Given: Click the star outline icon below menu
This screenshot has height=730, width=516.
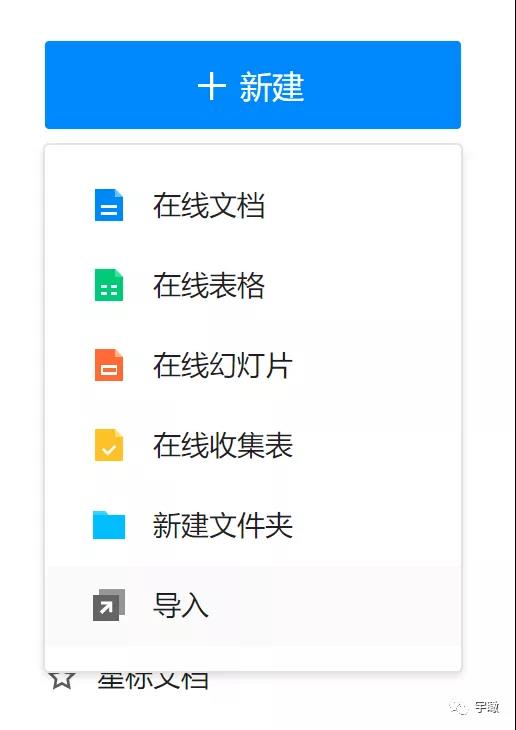Looking at the screenshot, I should point(61,680).
